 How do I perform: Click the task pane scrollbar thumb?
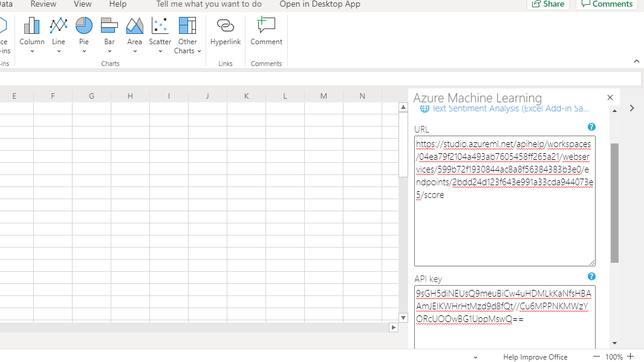coord(614,203)
